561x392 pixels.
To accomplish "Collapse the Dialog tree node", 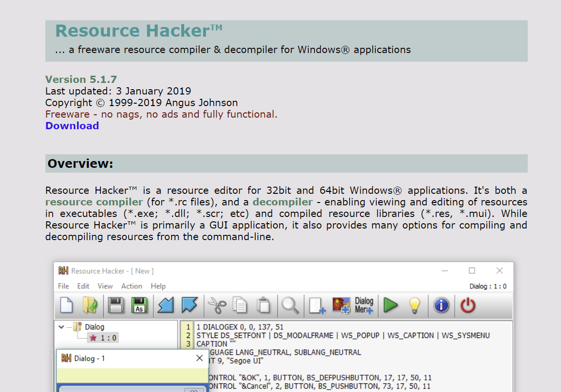I will (x=61, y=327).
